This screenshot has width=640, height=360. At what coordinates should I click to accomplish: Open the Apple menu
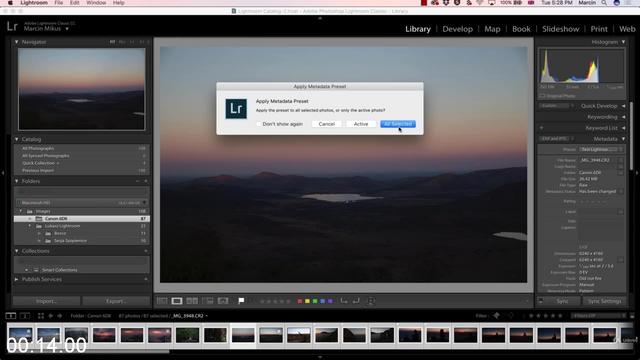coord(10,3)
